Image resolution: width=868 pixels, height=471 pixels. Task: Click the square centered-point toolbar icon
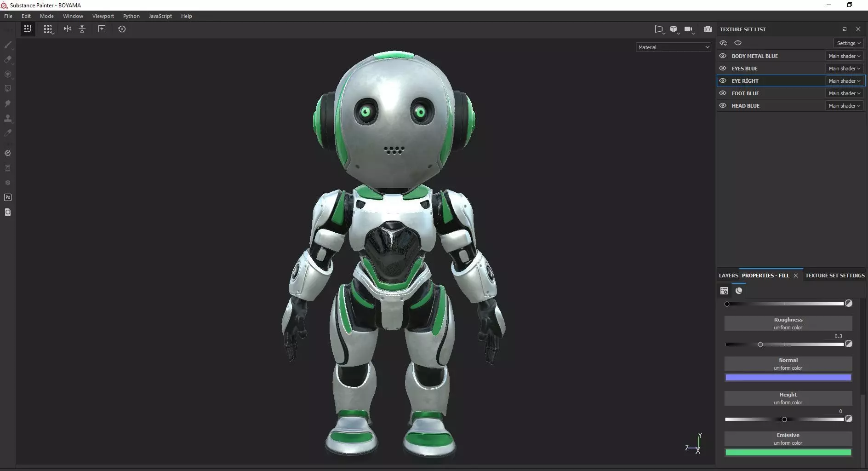[x=102, y=29]
